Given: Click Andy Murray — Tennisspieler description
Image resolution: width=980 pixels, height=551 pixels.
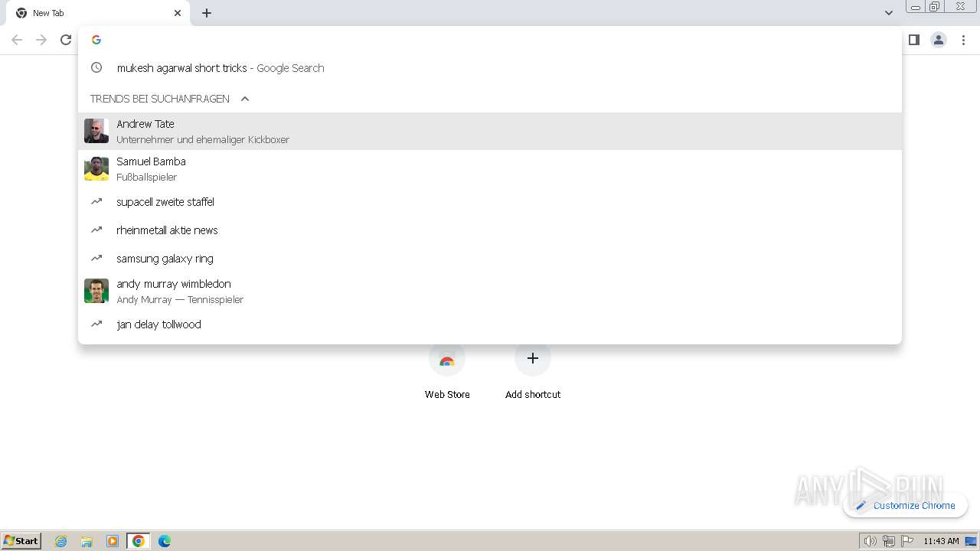Looking at the screenshot, I should coord(180,299).
